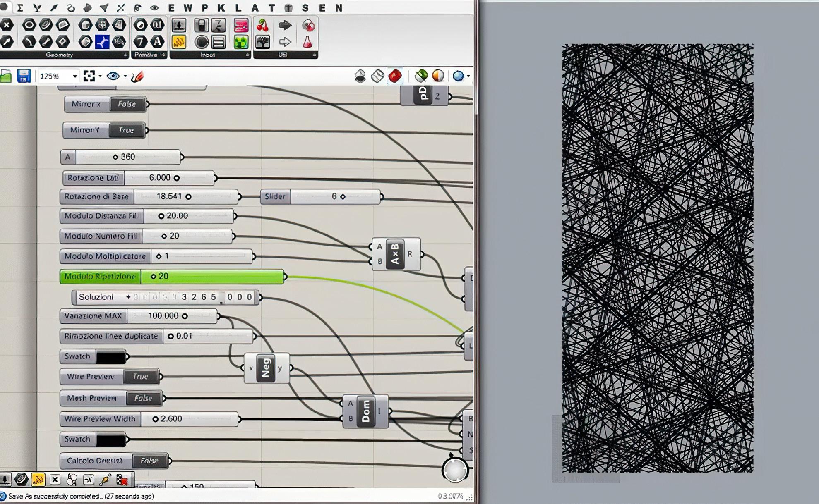Click the first black Swatch color
This screenshot has width=819, height=504.
[110, 357]
